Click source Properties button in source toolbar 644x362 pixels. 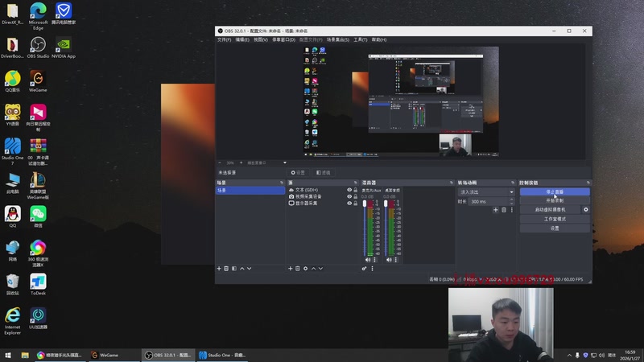(x=298, y=173)
